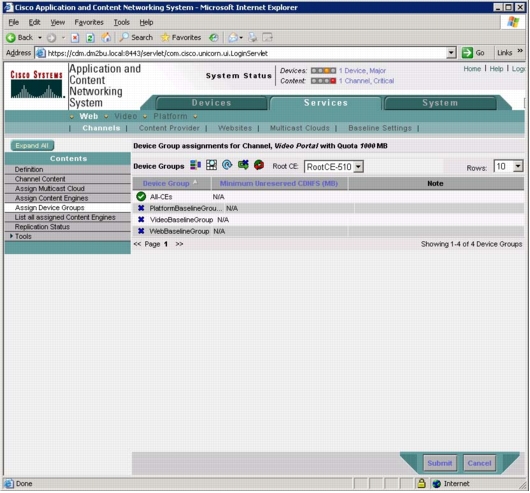This screenshot has height=493, width=530.
Task: Click the Content alarm status lights
Action: (323, 81)
